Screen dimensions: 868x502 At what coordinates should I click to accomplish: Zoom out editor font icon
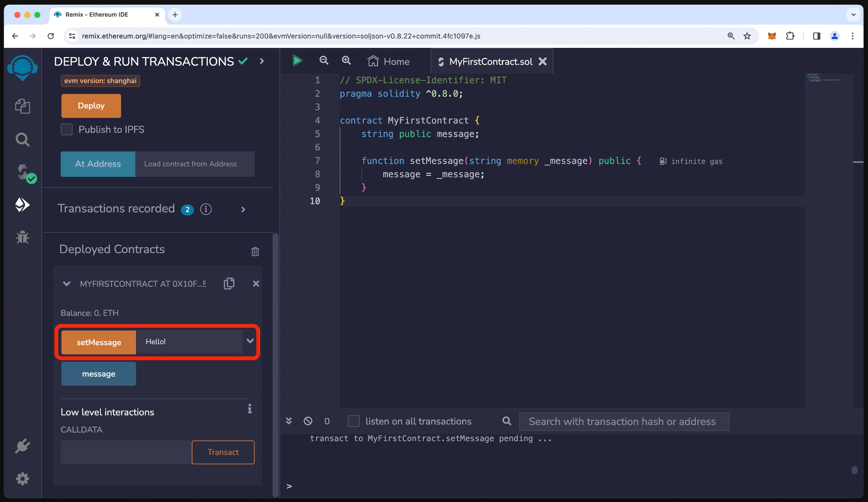pyautogui.click(x=324, y=61)
